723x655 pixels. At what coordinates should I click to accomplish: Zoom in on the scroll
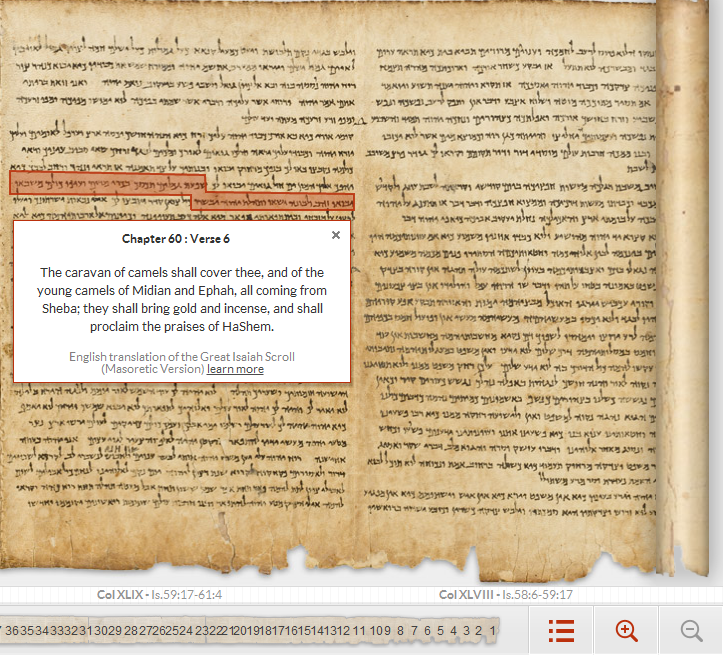click(626, 631)
